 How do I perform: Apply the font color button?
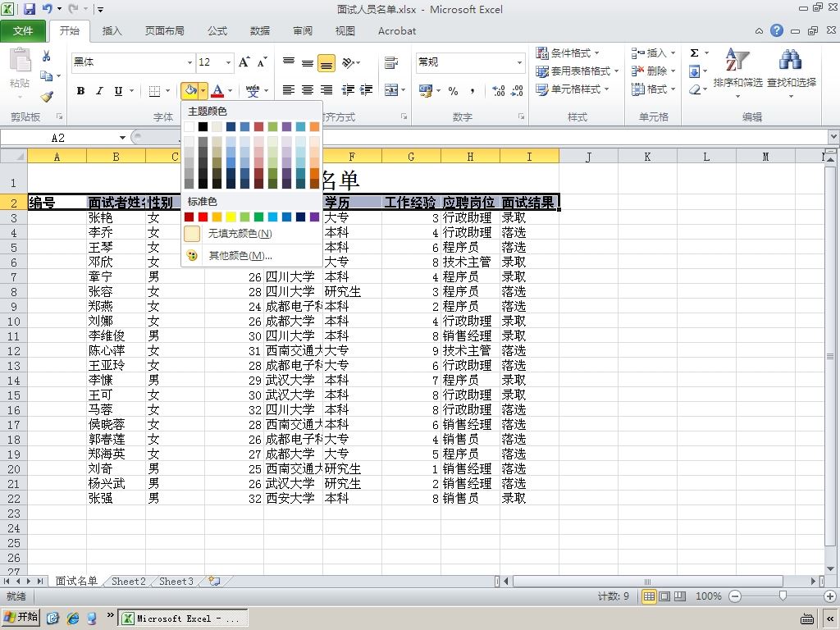coord(217,91)
